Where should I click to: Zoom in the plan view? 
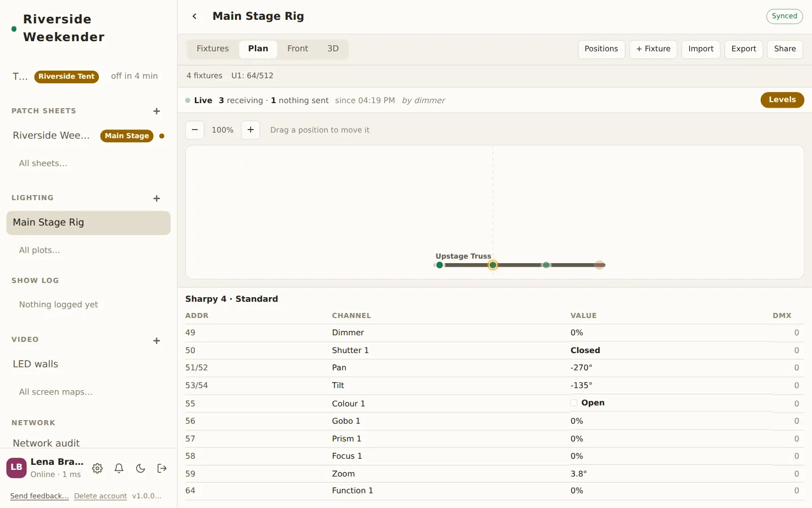250,130
